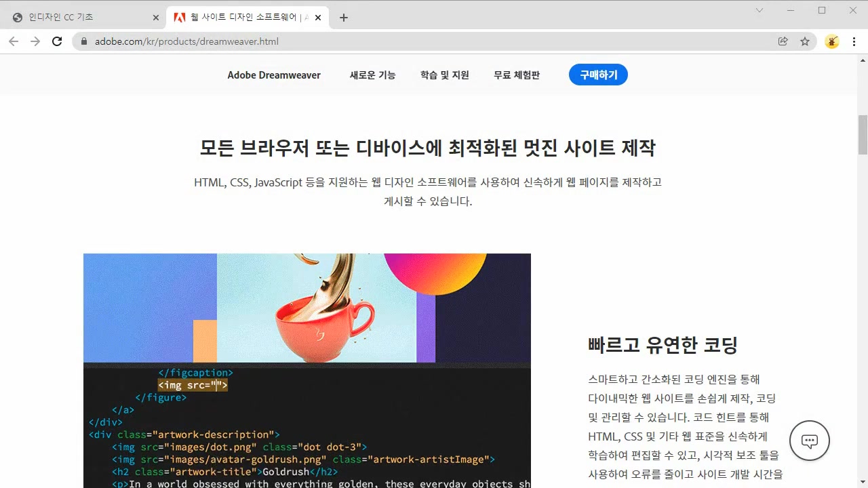Click the forward navigation arrow
The height and width of the screenshot is (488, 868).
(x=35, y=41)
